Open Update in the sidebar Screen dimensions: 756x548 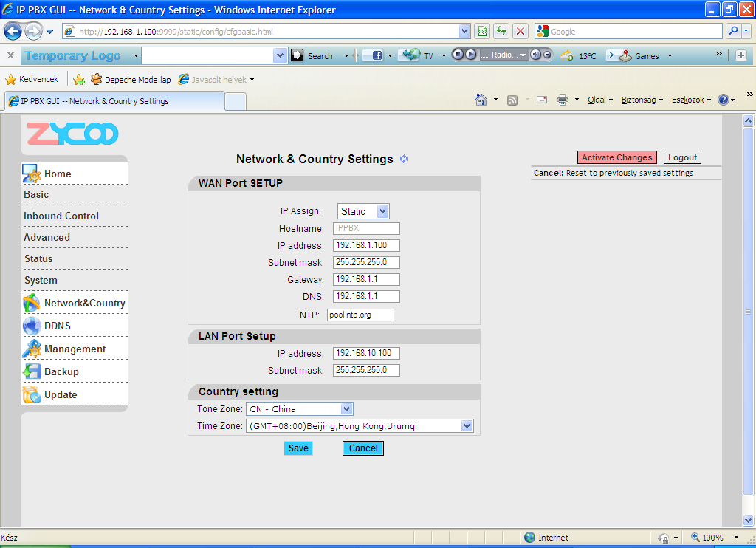[75, 394]
